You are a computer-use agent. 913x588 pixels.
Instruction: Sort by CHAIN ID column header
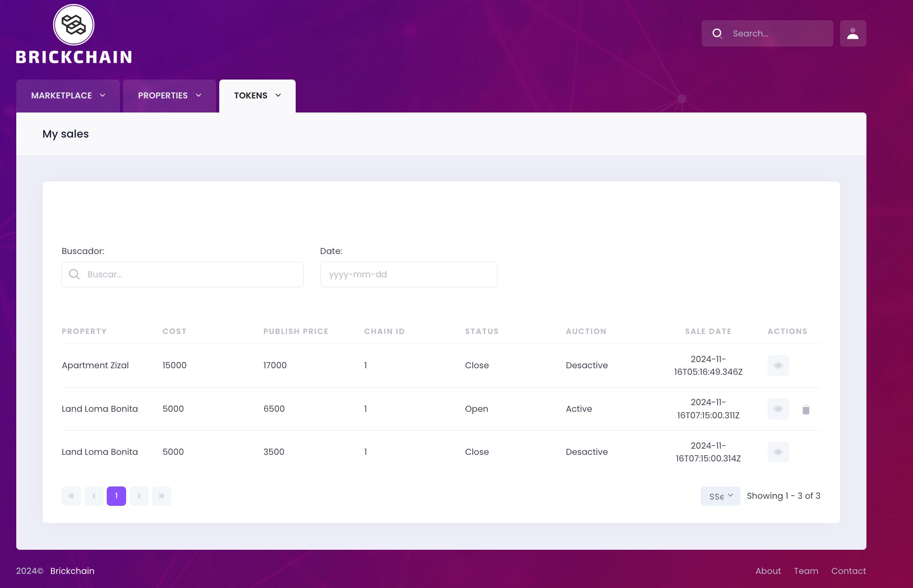pyautogui.click(x=384, y=331)
